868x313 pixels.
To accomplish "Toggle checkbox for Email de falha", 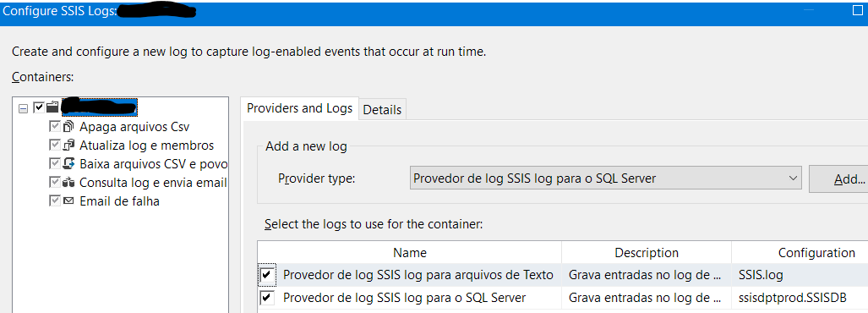I will tap(54, 200).
